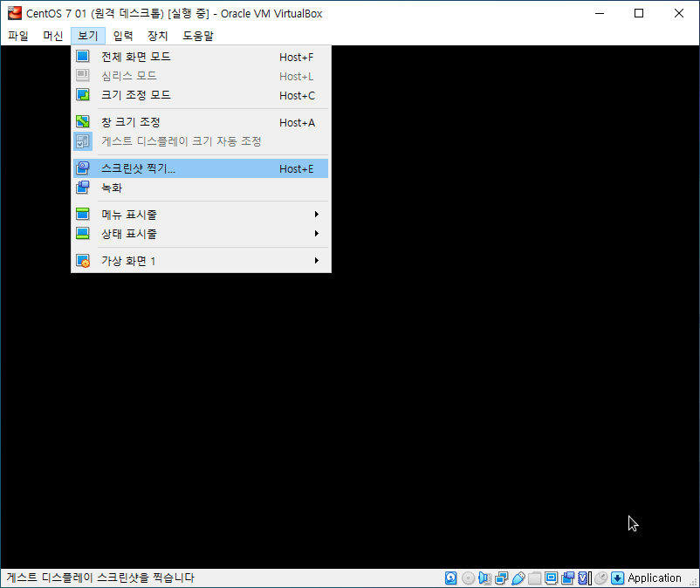The height and width of the screenshot is (588, 700).
Task: Click the menu bar icon beside 메뉴 표시줄
Action: 83,214
